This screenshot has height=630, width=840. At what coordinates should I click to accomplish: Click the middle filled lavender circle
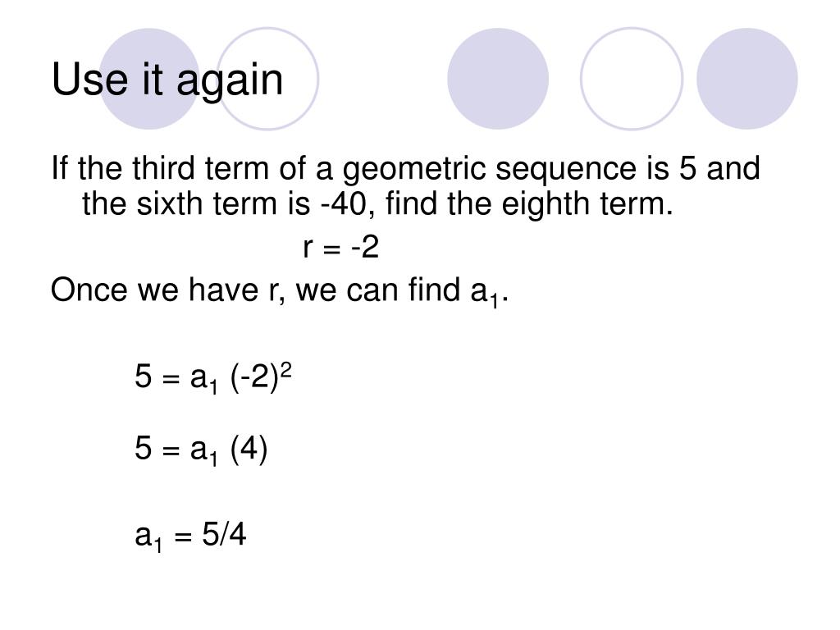(498, 79)
